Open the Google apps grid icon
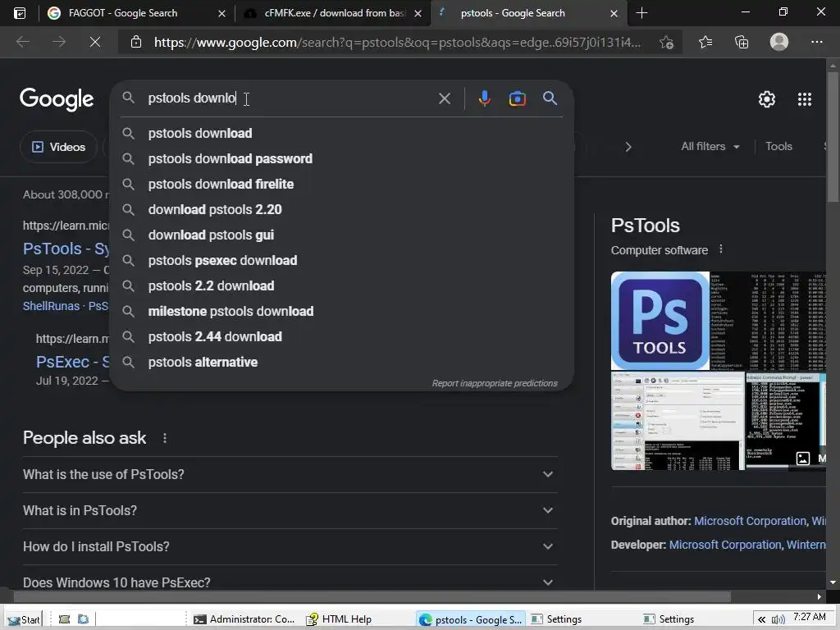The height and width of the screenshot is (630, 840). 805,99
